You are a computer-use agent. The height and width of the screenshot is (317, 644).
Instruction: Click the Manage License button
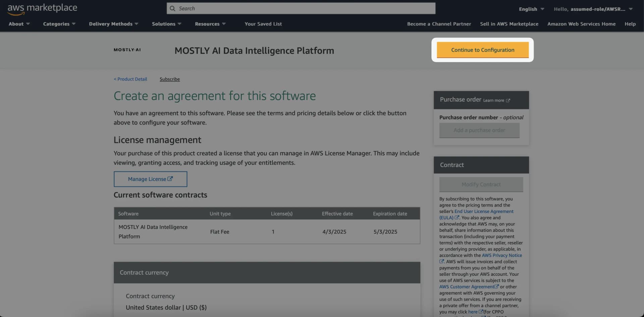pos(150,179)
